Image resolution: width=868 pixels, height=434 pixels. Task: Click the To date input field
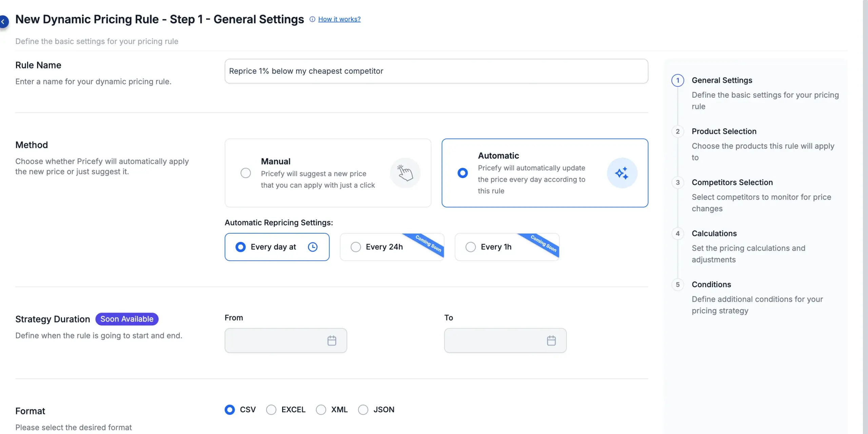505,340
